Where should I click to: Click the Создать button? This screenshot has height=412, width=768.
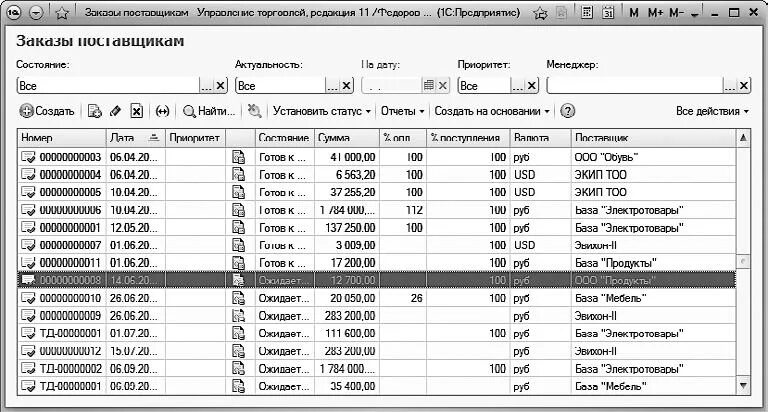tap(47, 111)
